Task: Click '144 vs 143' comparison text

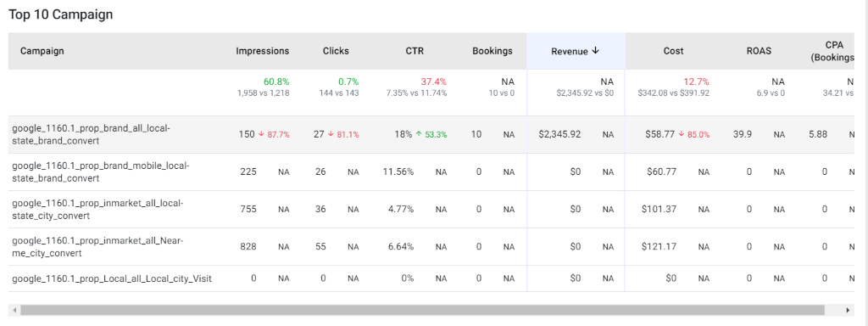Action: tap(339, 93)
